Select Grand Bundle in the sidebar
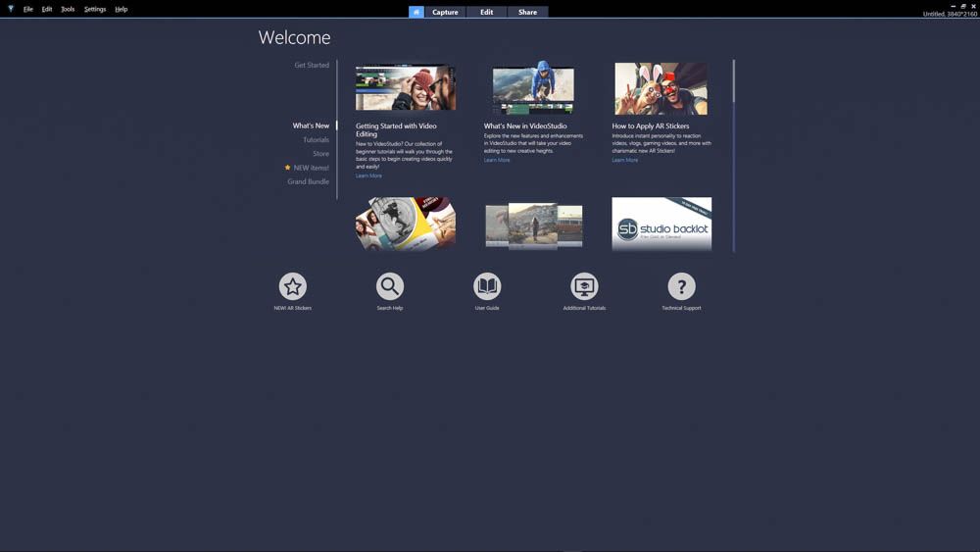The height and width of the screenshot is (552, 980). 308,182
